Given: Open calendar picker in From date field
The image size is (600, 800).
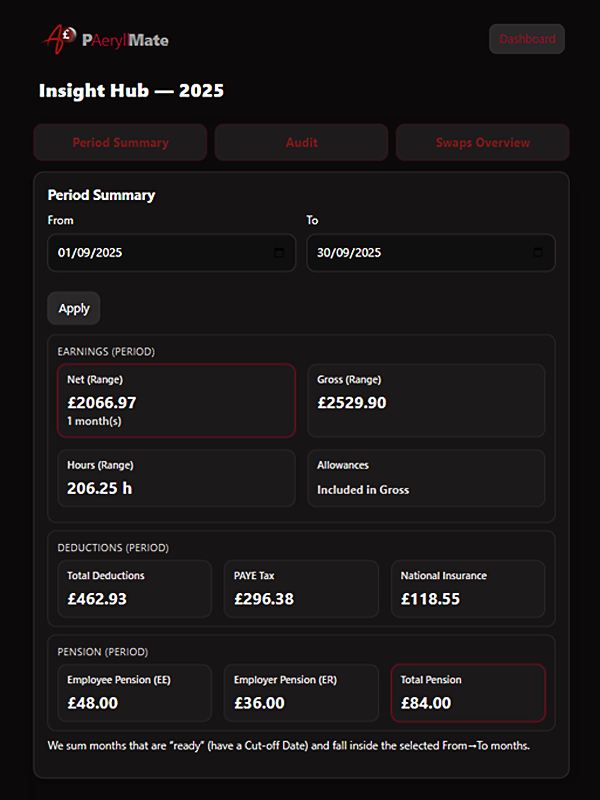Looking at the screenshot, I should pyautogui.click(x=278, y=253).
